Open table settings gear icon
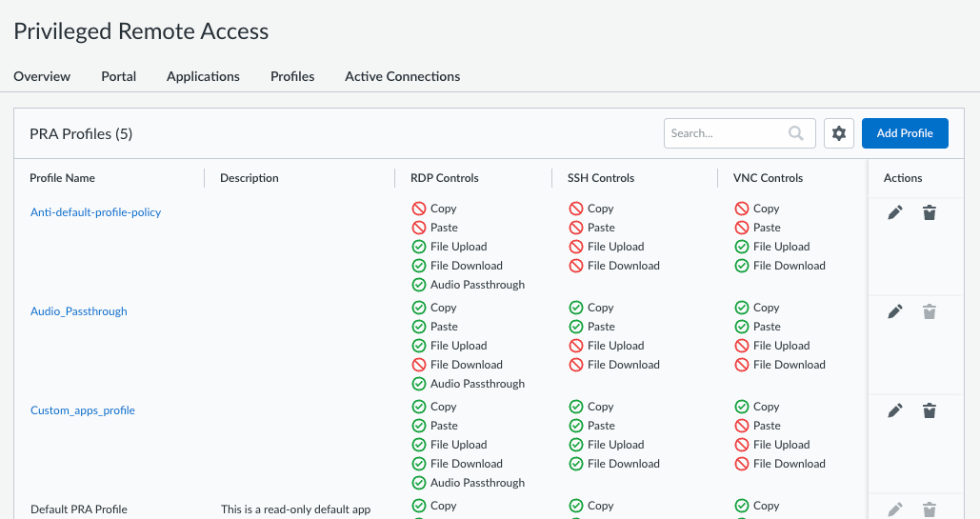 coord(839,133)
